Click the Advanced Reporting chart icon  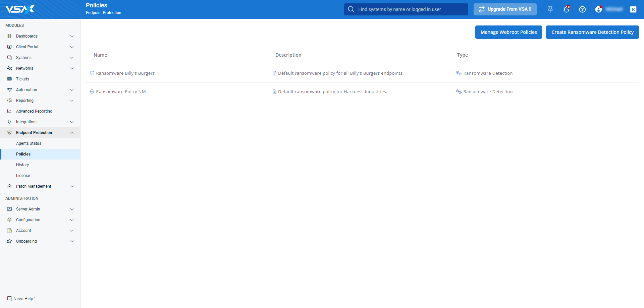pos(9,111)
